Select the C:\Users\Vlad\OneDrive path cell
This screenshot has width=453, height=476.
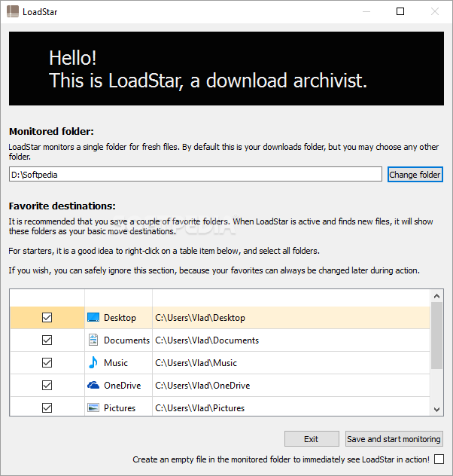pos(291,385)
